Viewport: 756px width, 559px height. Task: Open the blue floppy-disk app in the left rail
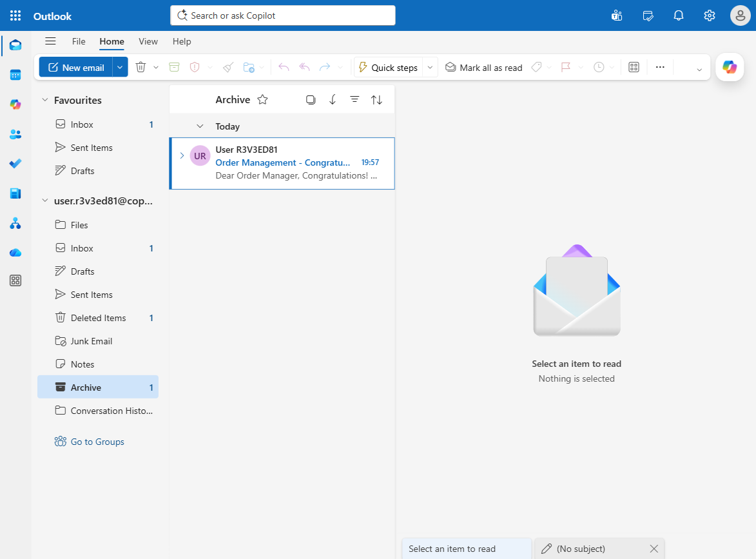[15, 193]
